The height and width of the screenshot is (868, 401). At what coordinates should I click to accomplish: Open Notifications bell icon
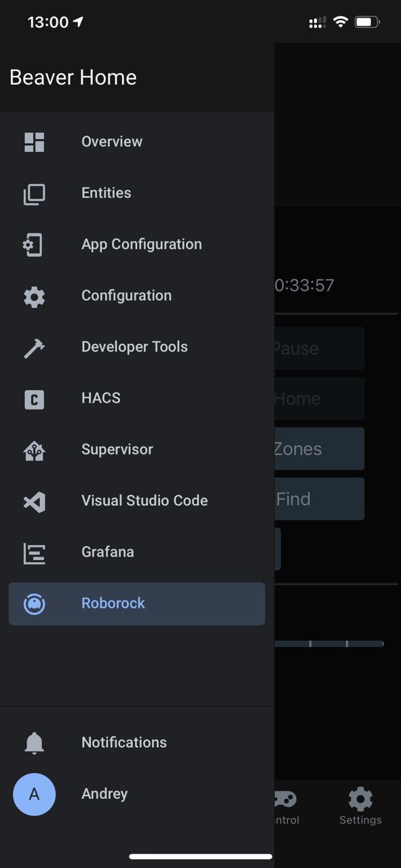coord(34,743)
